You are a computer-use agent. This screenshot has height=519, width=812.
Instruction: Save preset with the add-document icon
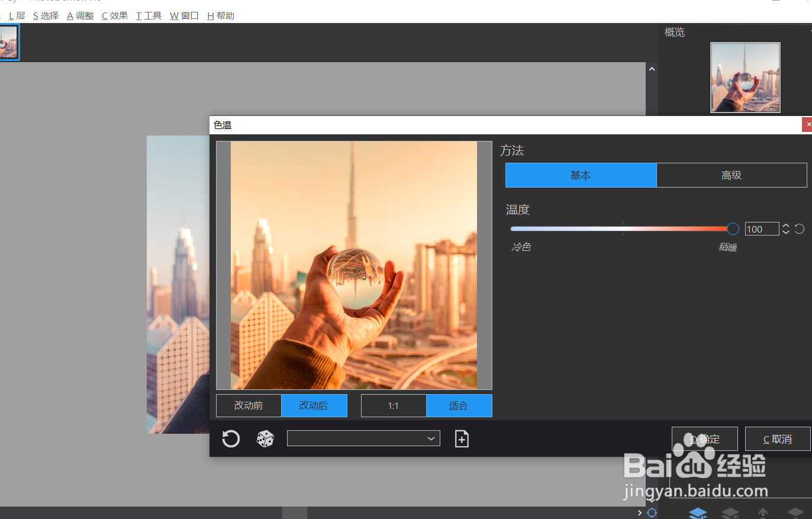pos(462,439)
